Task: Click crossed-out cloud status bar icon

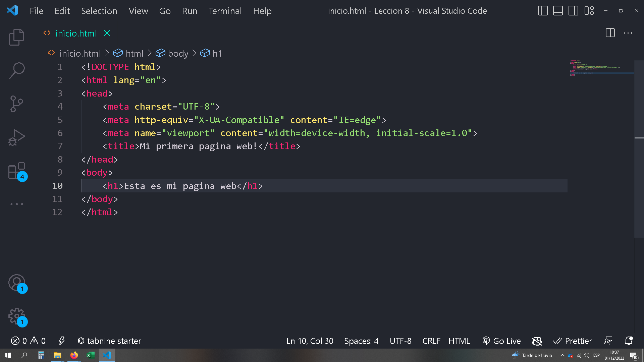Action: (537, 341)
